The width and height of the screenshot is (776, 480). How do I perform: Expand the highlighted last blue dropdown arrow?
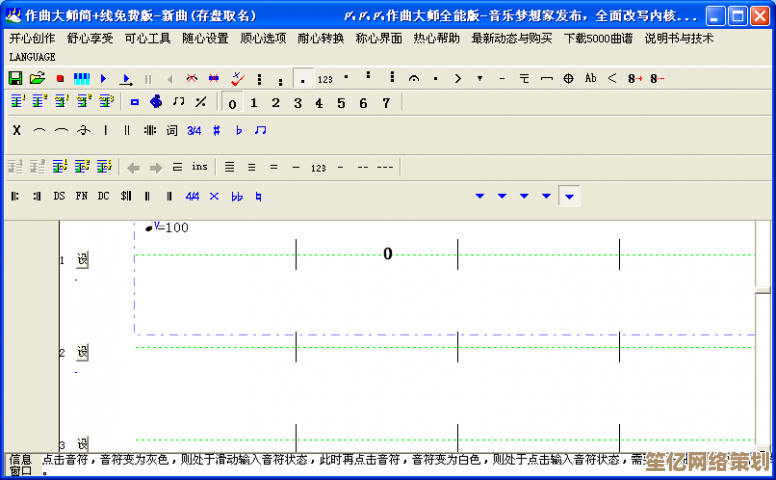click(x=569, y=196)
